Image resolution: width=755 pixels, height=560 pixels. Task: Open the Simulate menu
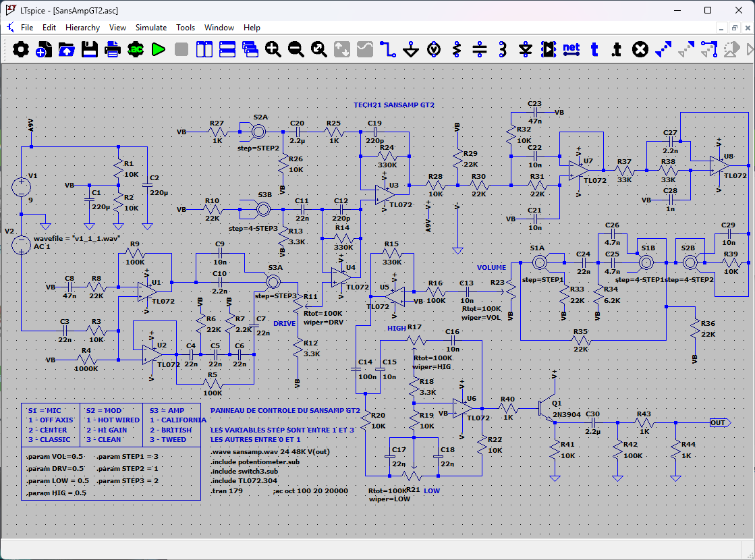tap(150, 28)
